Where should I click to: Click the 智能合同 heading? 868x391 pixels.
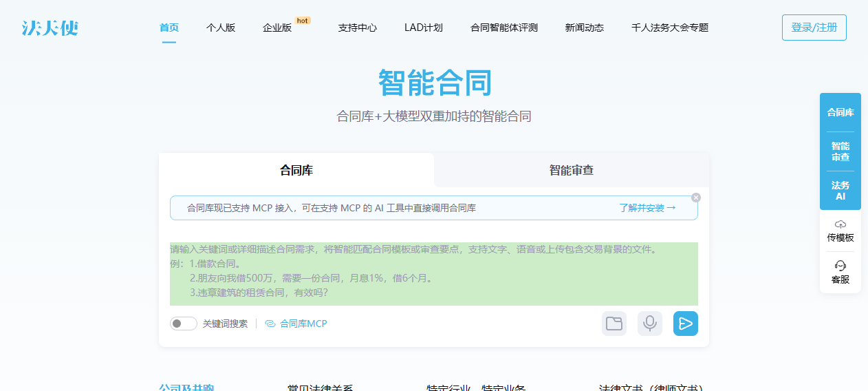click(435, 83)
